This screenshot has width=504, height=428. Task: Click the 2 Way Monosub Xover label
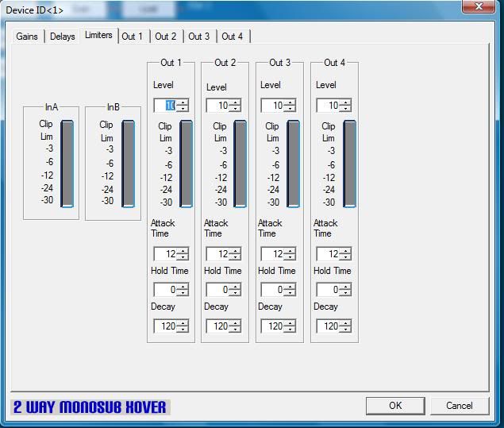[90, 407]
